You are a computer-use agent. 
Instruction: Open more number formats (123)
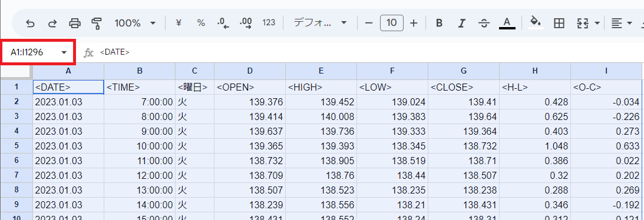(x=269, y=23)
